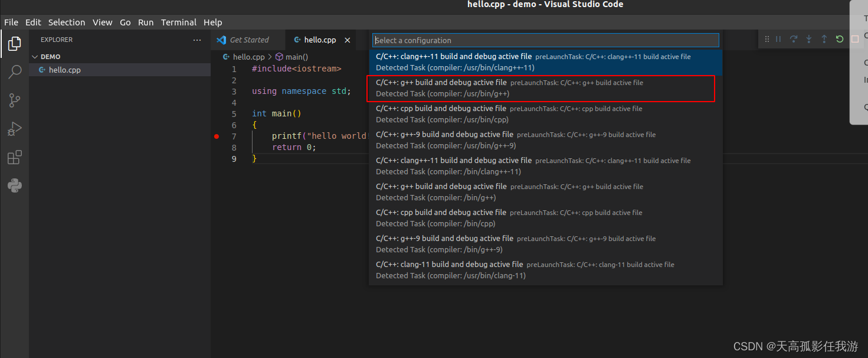The width and height of the screenshot is (868, 358).
Task: Pause the running program
Action: tap(778, 38)
